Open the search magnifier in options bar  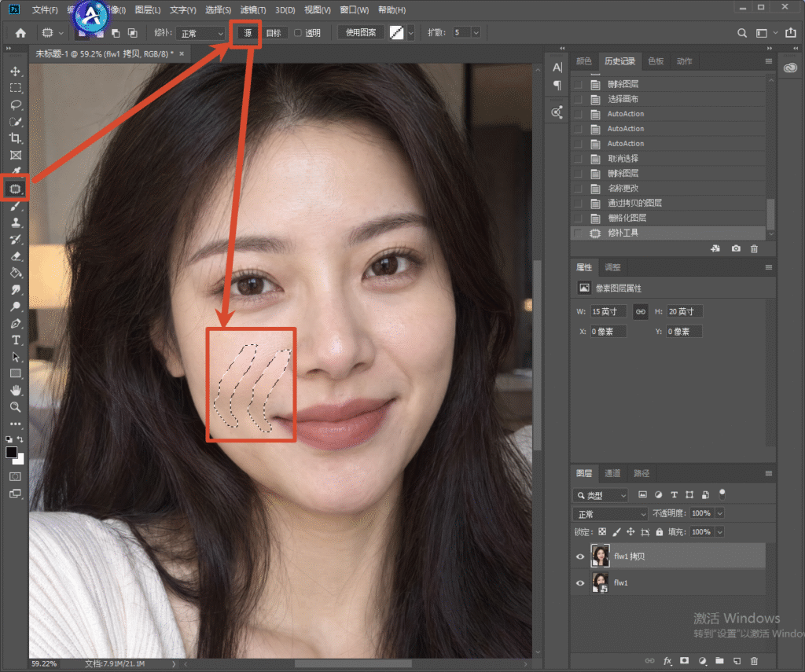click(742, 33)
